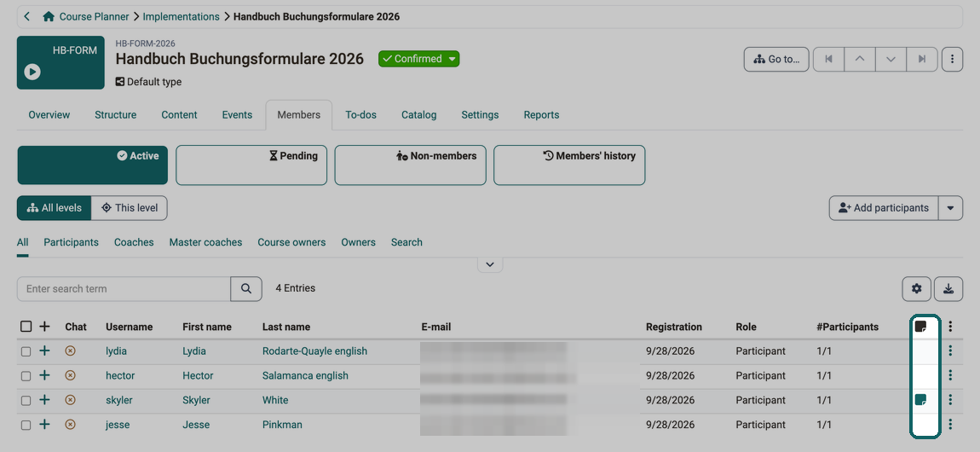Open Implementations breadcrumb link
This screenshot has height=452, width=980.
(182, 17)
